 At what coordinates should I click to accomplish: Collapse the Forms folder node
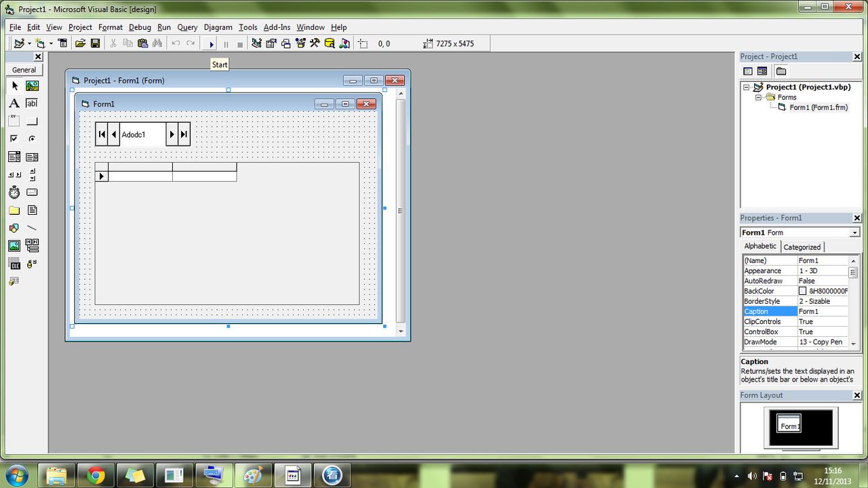coord(759,98)
